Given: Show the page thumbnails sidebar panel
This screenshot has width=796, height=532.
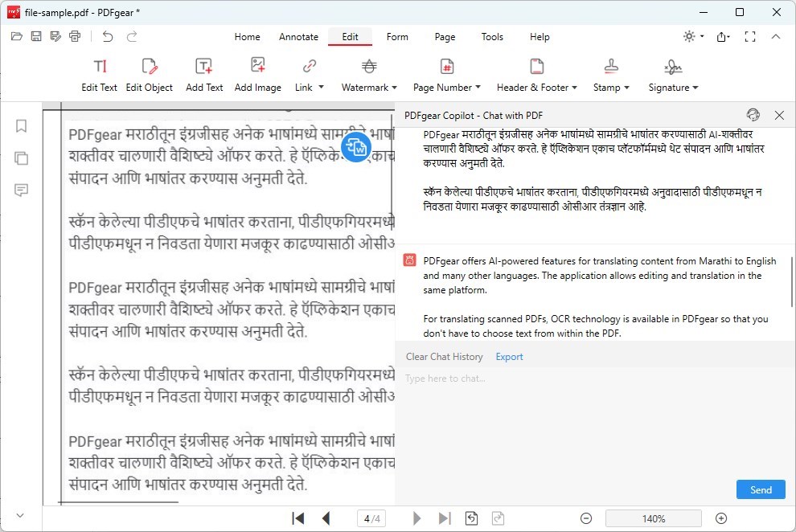Looking at the screenshot, I should click(x=22, y=158).
